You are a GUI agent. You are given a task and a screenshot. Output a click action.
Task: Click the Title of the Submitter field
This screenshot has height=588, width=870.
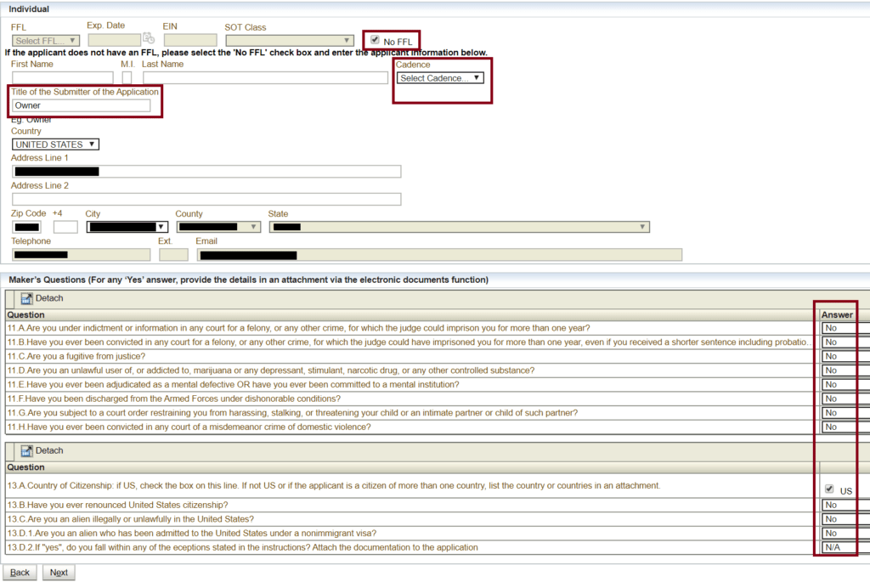point(81,105)
